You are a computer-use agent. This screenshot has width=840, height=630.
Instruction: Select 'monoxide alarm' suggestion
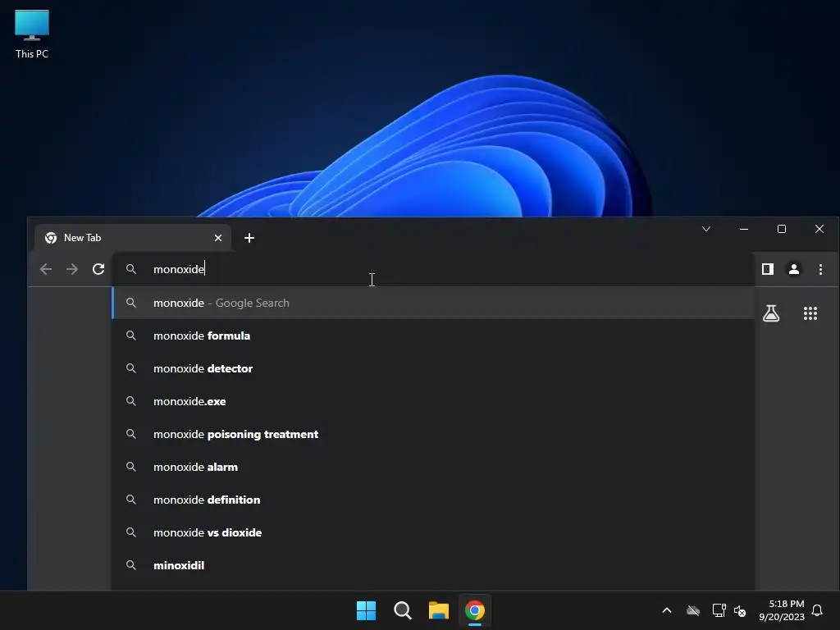433,467
